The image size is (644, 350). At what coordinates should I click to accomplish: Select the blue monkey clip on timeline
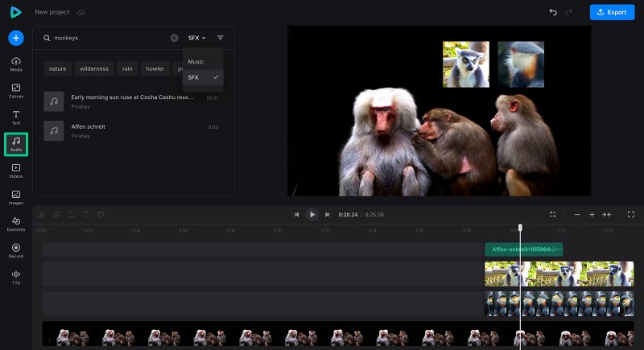[559, 303]
